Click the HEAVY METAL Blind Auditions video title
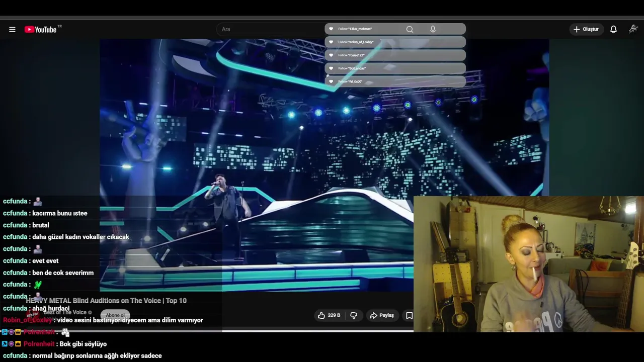This screenshot has height=362, width=644. click(106, 301)
